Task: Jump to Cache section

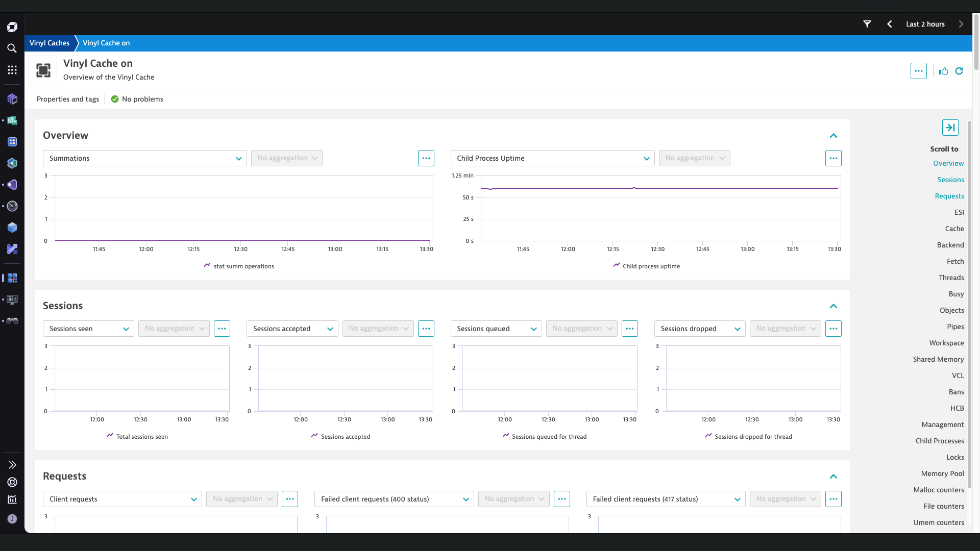Action: (x=954, y=229)
